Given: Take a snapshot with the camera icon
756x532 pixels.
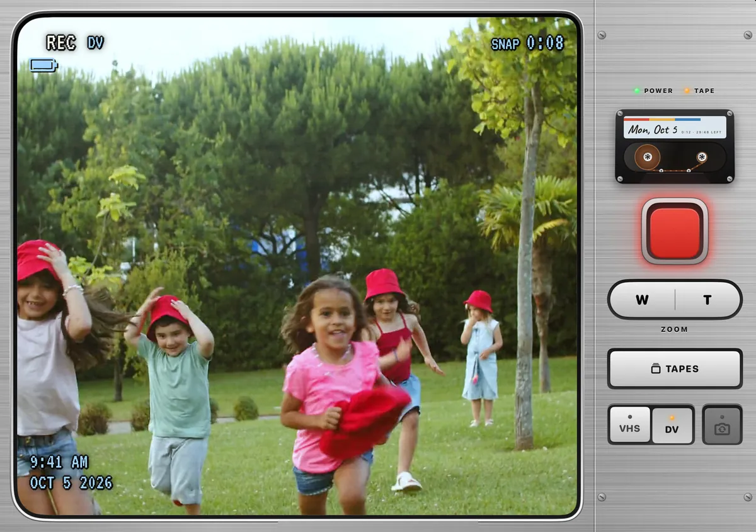Looking at the screenshot, I should [722, 425].
